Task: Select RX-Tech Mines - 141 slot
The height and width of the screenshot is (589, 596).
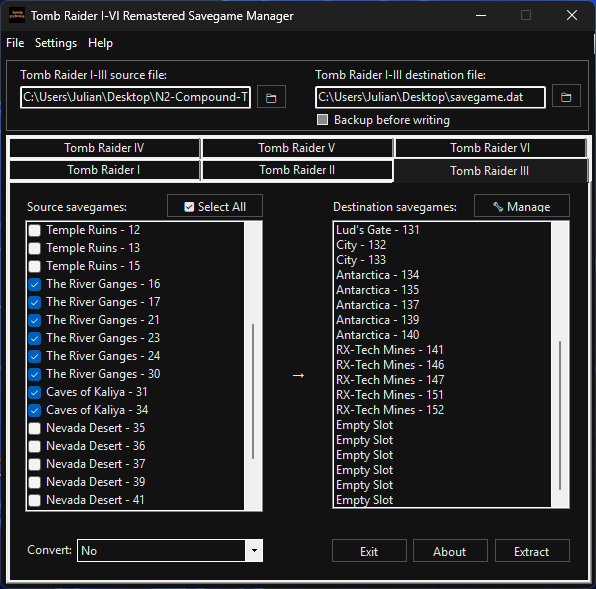Action: 442,350
